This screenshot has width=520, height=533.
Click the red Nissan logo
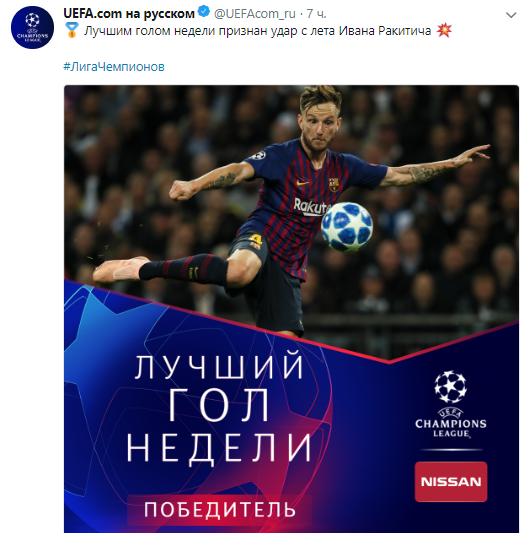point(451,481)
